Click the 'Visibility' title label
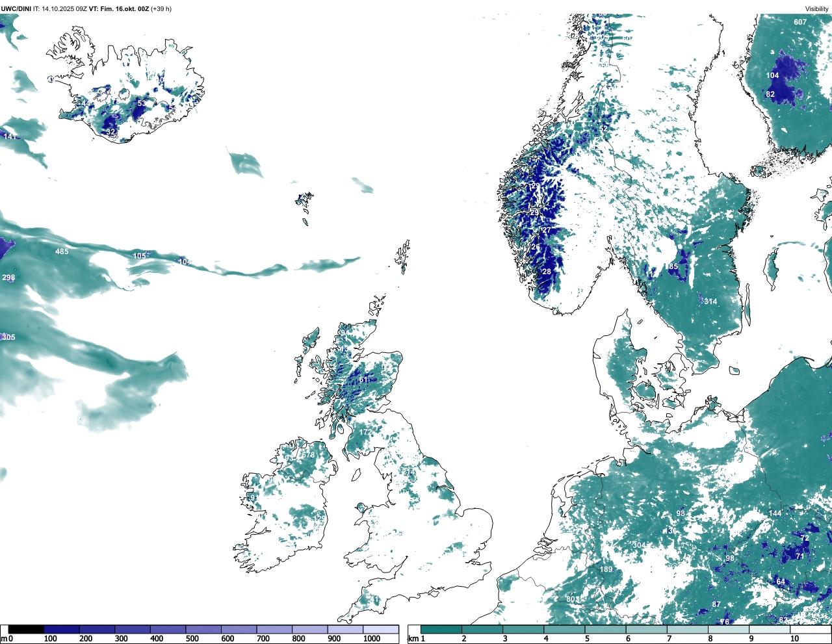 817,9
